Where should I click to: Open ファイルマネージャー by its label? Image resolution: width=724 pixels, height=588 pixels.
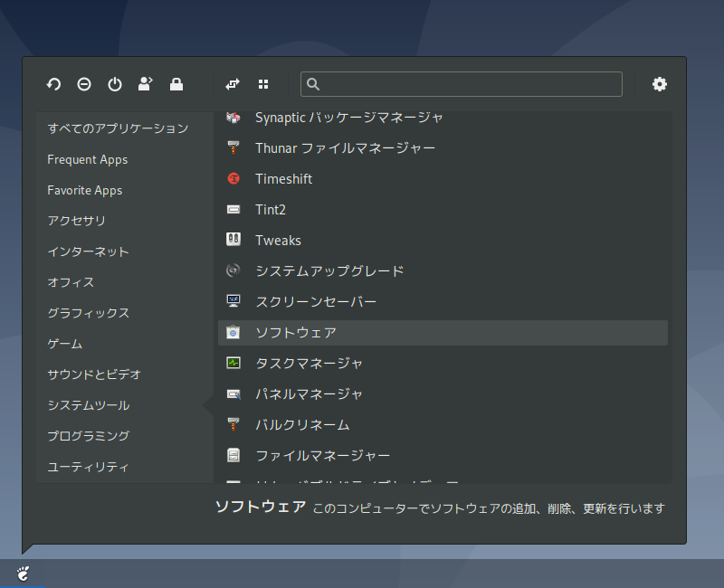(x=322, y=456)
